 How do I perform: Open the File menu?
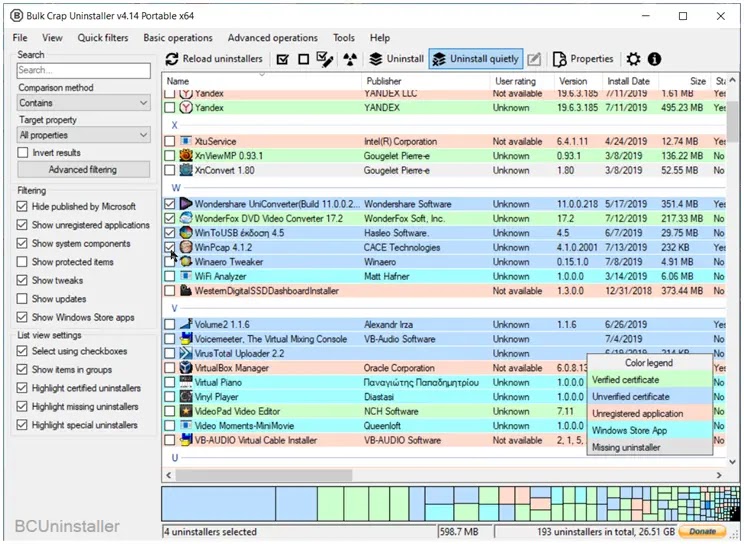pyautogui.click(x=20, y=38)
